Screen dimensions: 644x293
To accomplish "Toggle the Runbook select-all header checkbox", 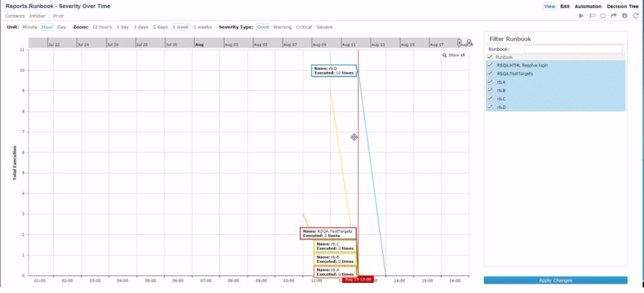I will (490, 57).
